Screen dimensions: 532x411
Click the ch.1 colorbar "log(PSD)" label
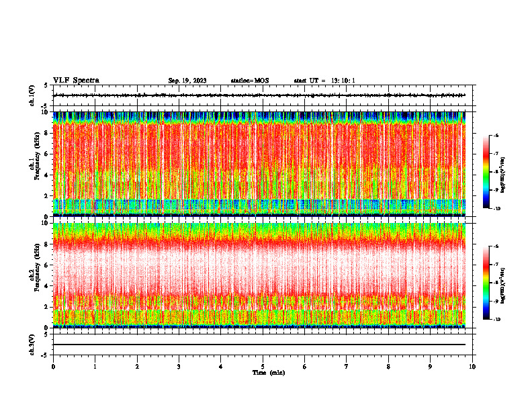[503, 175]
